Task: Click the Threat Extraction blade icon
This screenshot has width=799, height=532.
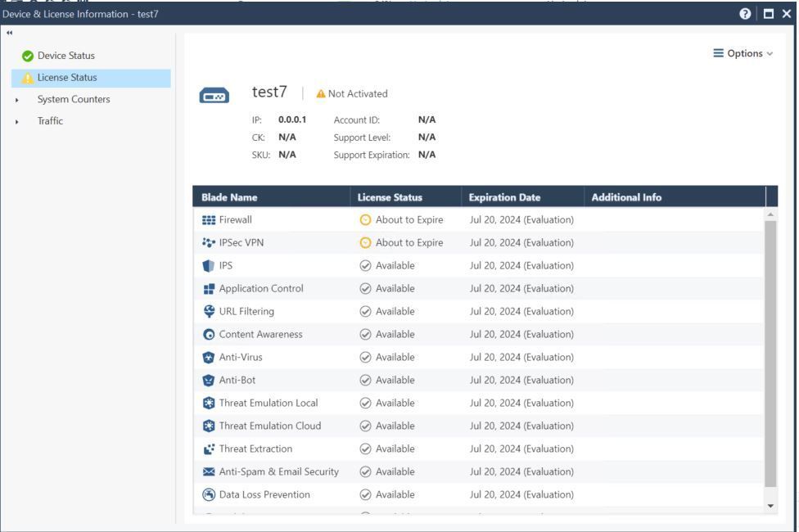Action: (x=209, y=449)
